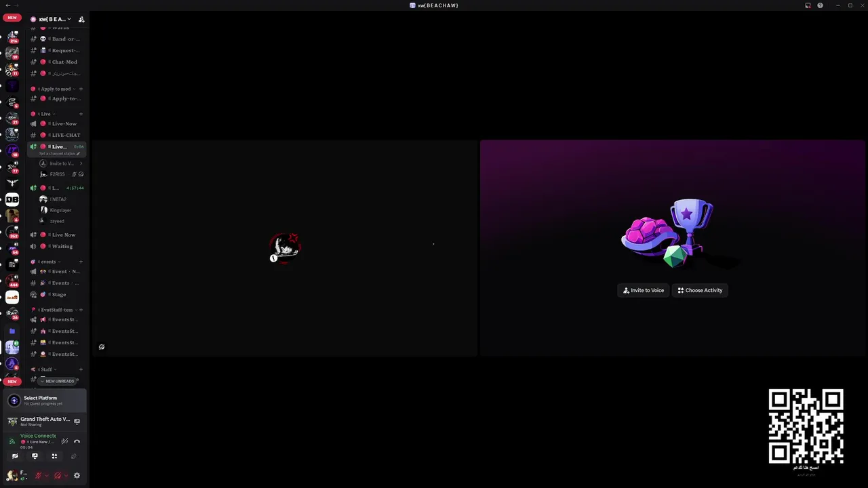The height and width of the screenshot is (488, 868).
Task: Toggle the camera in voice panel
Action: (15, 456)
